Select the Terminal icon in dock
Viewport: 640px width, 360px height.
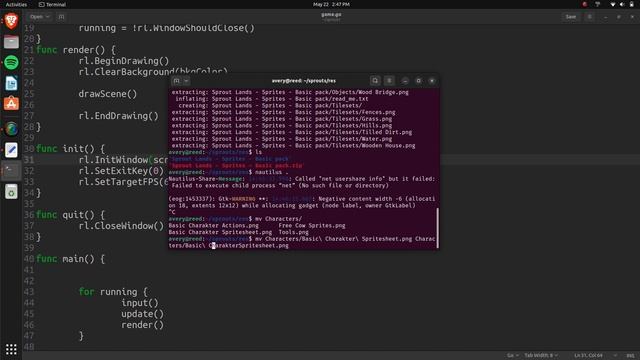[x=11, y=171]
